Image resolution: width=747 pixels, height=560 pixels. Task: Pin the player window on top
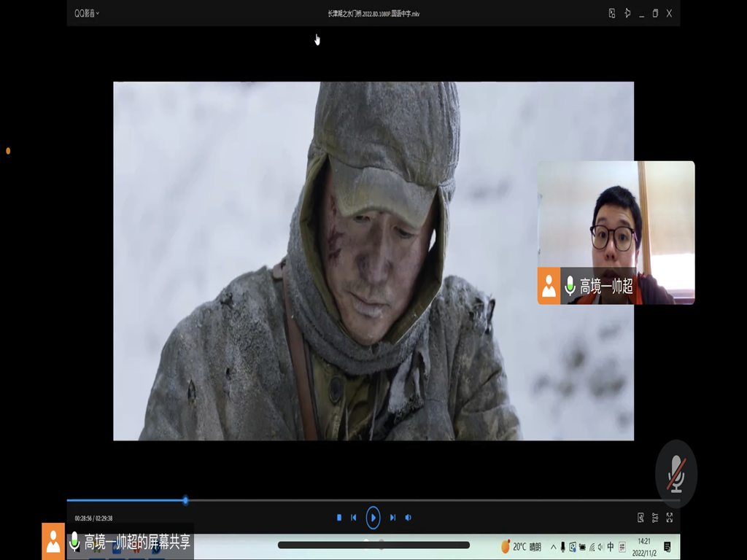tap(627, 13)
